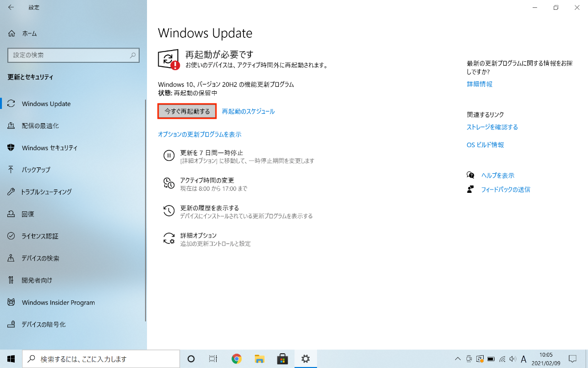The height and width of the screenshot is (368, 588).
Task: Open Wi-Fi network tray icon
Action: coord(502,359)
